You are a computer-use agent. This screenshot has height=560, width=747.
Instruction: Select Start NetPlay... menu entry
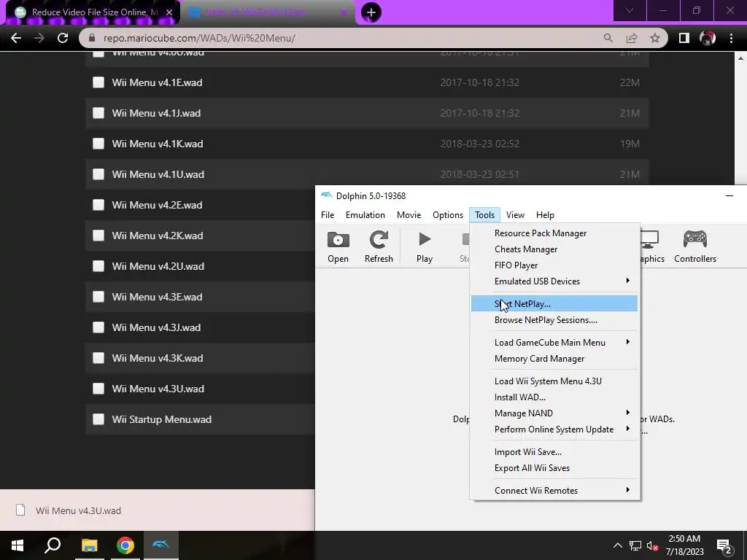pyautogui.click(x=554, y=303)
